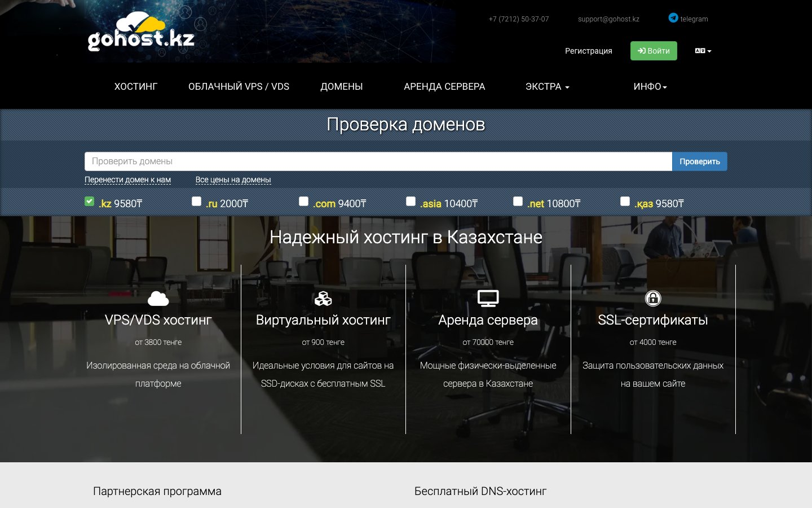This screenshot has width=812, height=508.
Task: Open the VPS/VDS хостинг heading
Action: tap(158, 320)
